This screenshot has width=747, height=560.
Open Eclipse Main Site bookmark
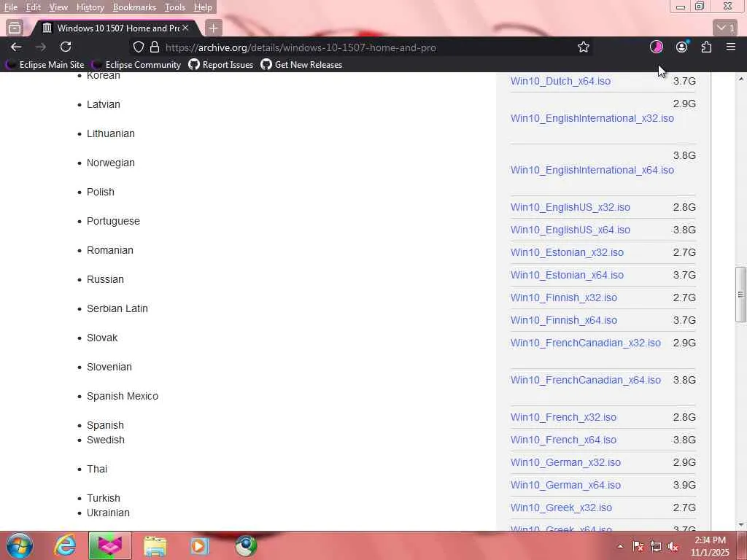pos(45,65)
